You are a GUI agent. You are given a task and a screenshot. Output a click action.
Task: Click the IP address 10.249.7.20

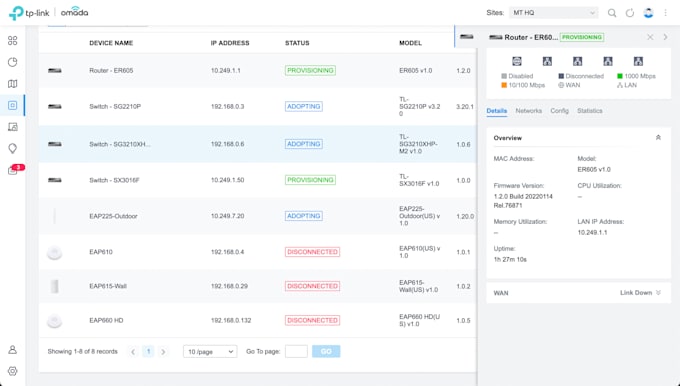click(x=227, y=216)
